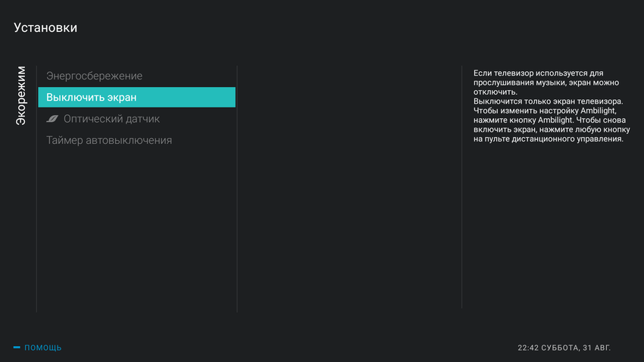
Task: Click the first description sentence about listening to music
Action: click(x=546, y=82)
